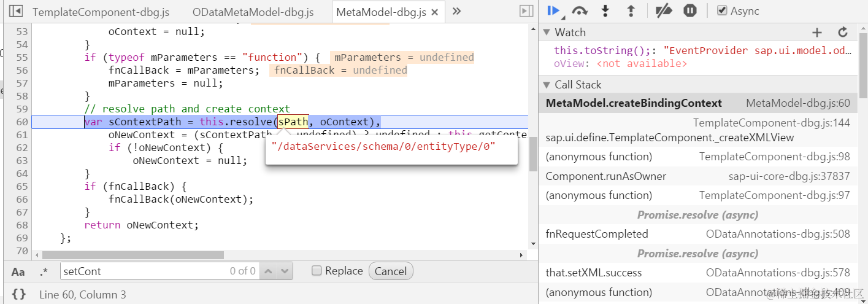Set breakpoint on line number 65
The image size is (868, 304).
point(21,186)
